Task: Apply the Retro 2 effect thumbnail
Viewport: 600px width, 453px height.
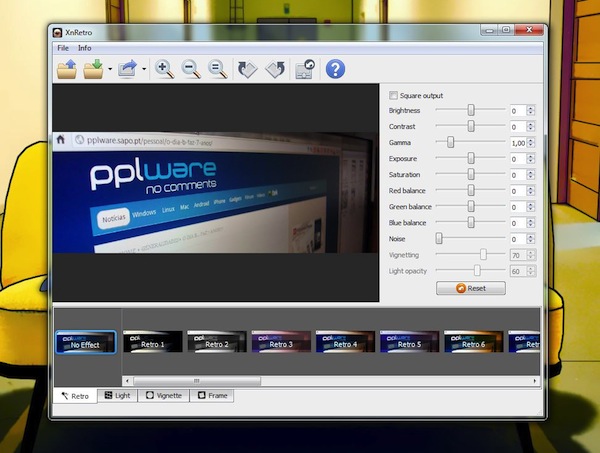Action: 217,342
